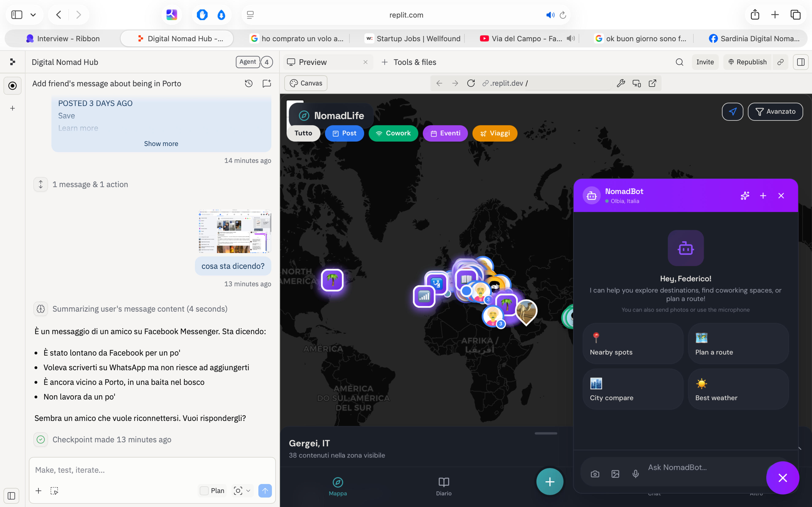Open the chat history clock icon
This screenshot has width=812, height=507.
pos(249,83)
